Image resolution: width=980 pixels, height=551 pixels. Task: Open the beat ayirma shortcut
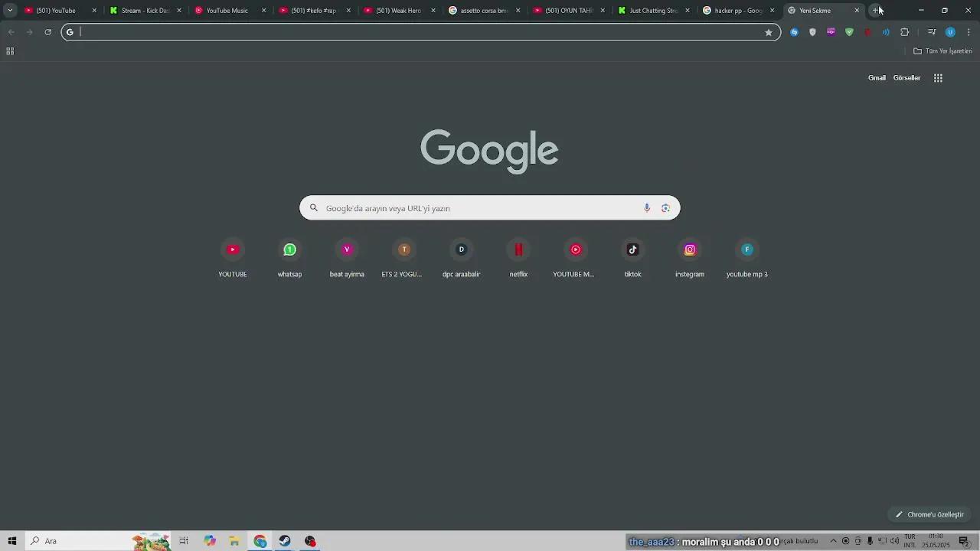tap(347, 259)
